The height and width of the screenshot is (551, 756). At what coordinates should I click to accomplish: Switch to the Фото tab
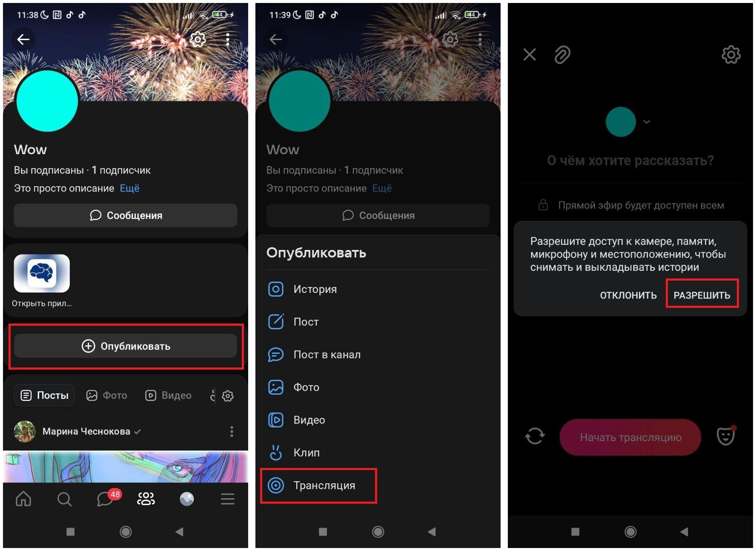point(106,396)
